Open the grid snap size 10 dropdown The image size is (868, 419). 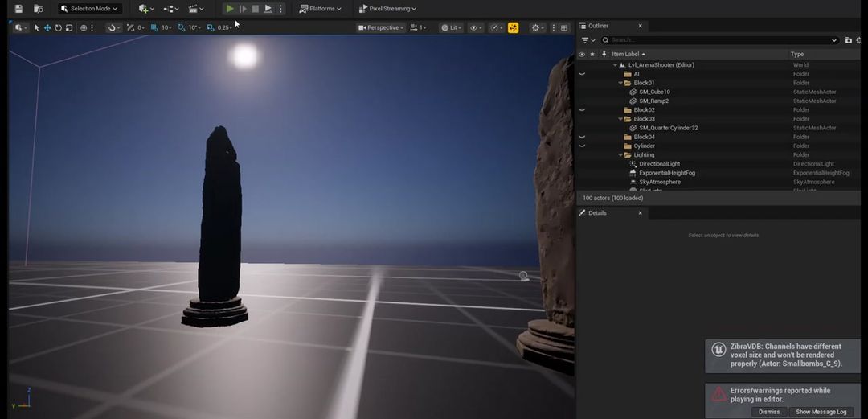(166, 27)
